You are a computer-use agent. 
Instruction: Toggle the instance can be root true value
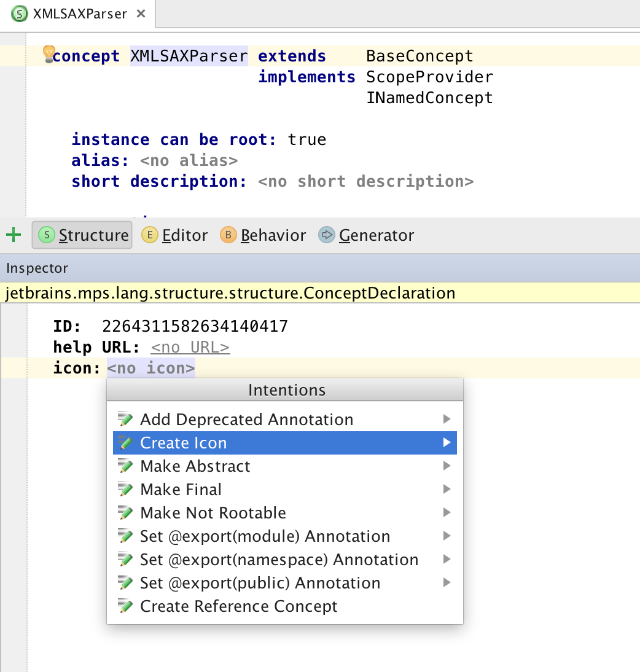tap(306, 139)
